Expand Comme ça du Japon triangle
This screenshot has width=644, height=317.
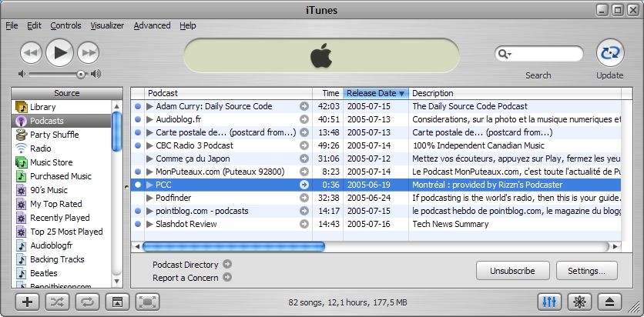(150, 158)
